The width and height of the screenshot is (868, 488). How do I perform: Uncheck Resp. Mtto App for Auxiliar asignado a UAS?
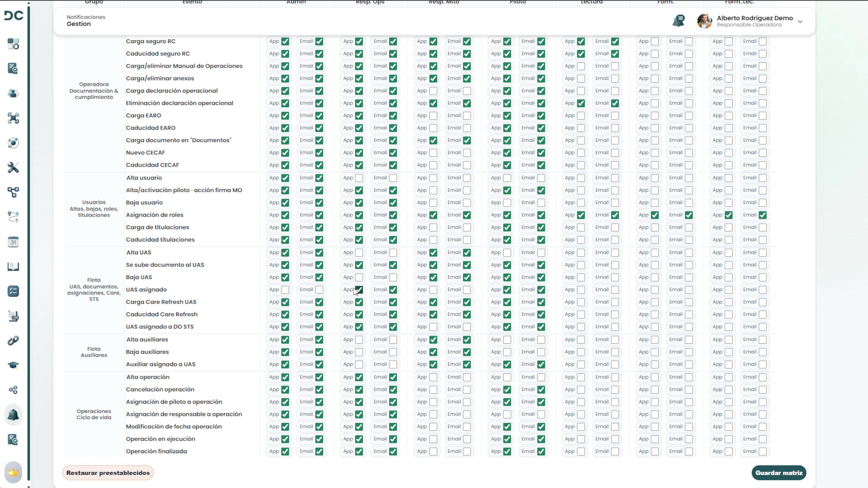(x=433, y=364)
